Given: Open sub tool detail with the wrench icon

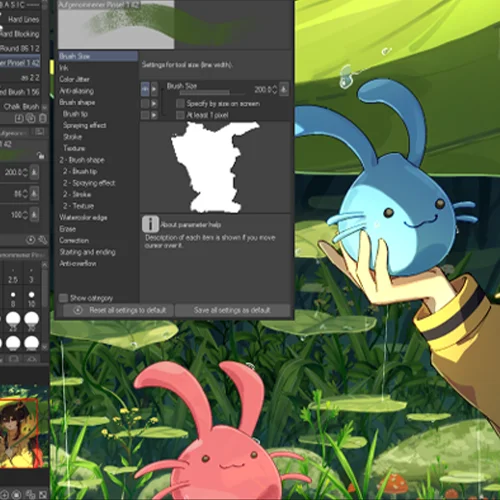Looking at the screenshot, I should click(43, 240).
